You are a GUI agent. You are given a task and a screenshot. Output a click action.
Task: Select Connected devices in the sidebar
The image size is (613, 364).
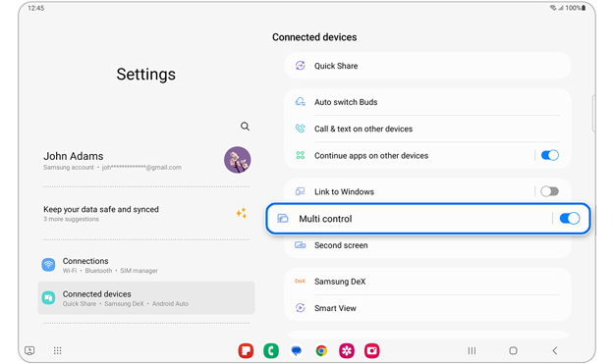coord(146,298)
